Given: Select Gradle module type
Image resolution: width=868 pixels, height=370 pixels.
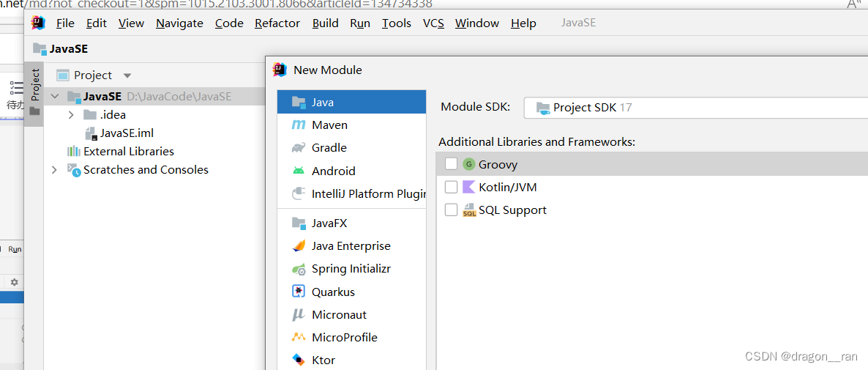Looking at the screenshot, I should (351, 148).
